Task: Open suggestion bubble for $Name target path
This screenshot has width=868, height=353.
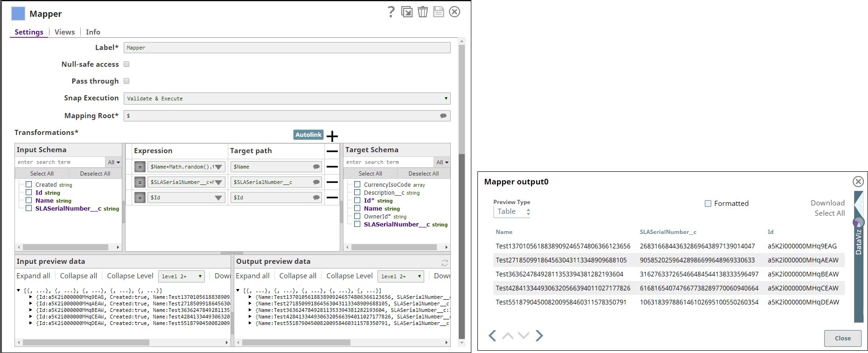Action: [316, 167]
